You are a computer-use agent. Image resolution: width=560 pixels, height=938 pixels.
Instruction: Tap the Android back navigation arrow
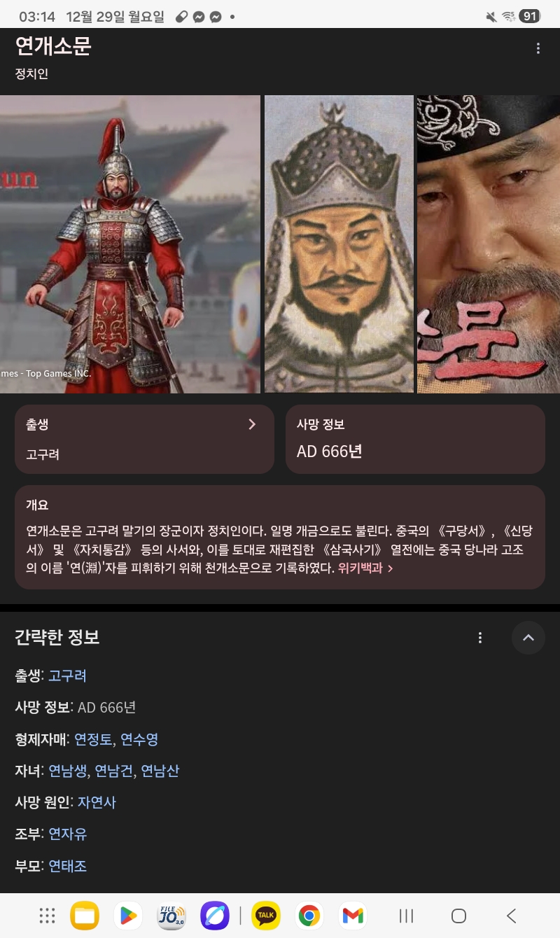tap(512, 916)
